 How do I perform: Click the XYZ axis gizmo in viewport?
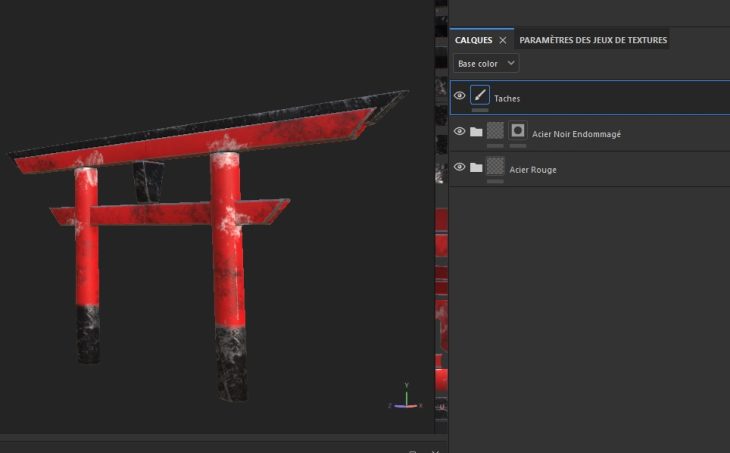[405, 397]
